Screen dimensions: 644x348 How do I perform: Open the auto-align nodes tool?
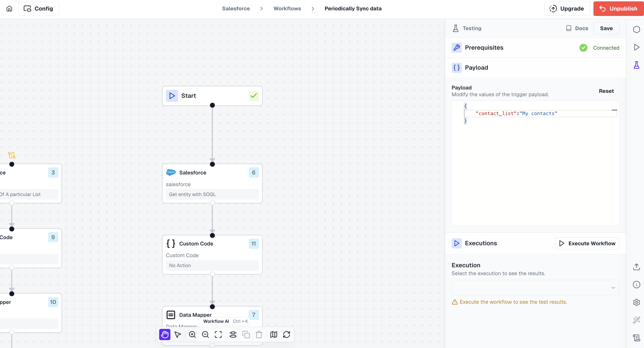coord(233,335)
